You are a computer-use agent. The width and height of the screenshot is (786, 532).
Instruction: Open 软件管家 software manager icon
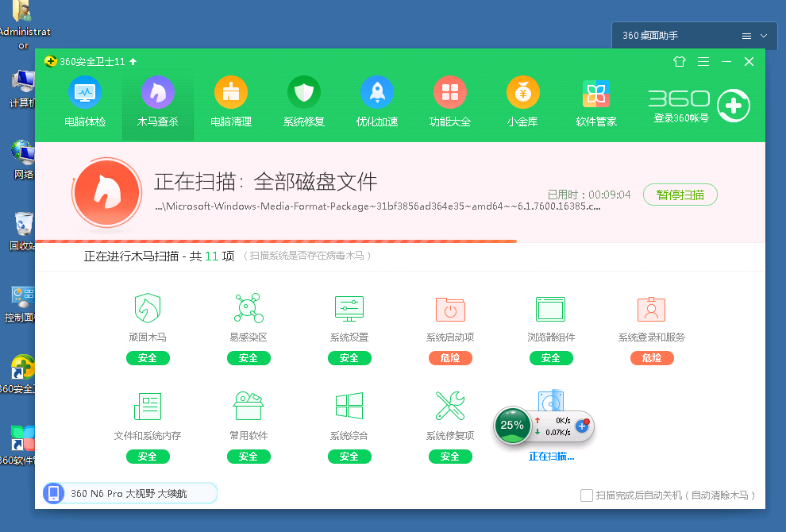[595, 94]
